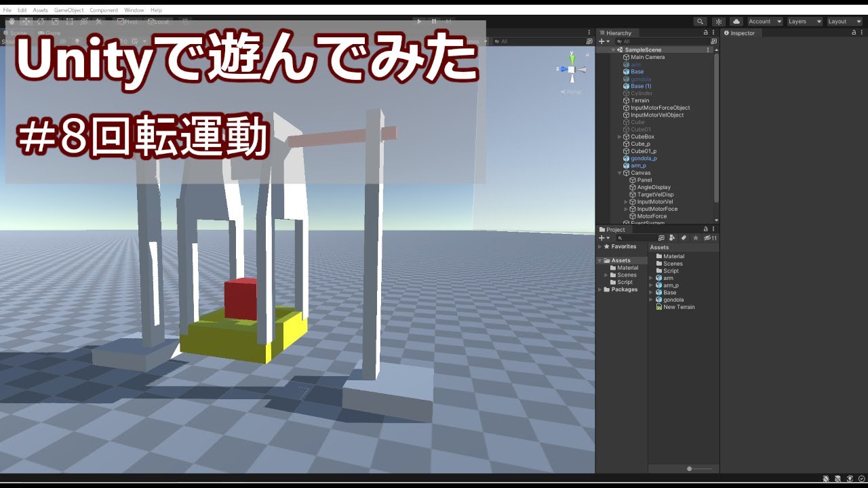Select the Move tool in the toolbar
Screen dimensions: 868x488
[x=26, y=22]
